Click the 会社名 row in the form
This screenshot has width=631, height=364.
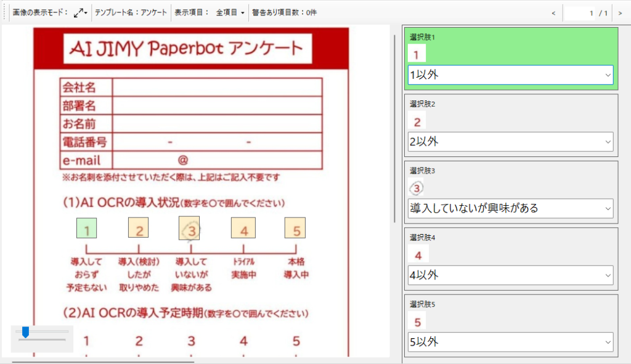pyautogui.click(x=191, y=87)
